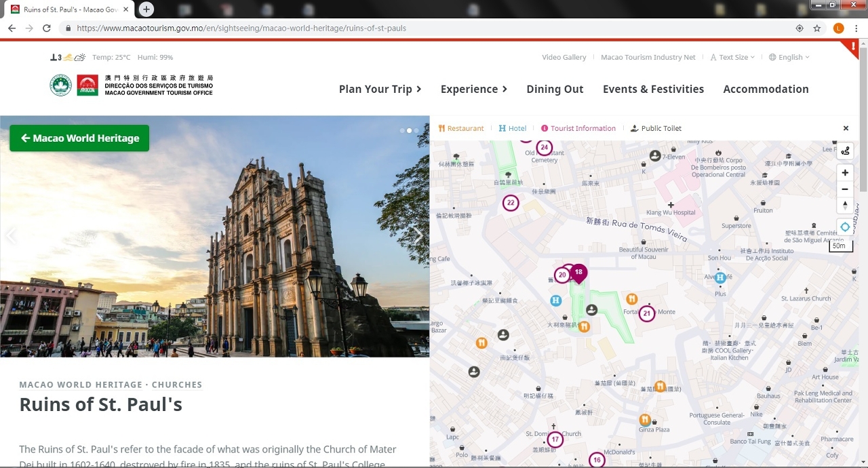Image resolution: width=868 pixels, height=468 pixels.
Task: Show next photo with right arrow
Action: [x=418, y=236]
